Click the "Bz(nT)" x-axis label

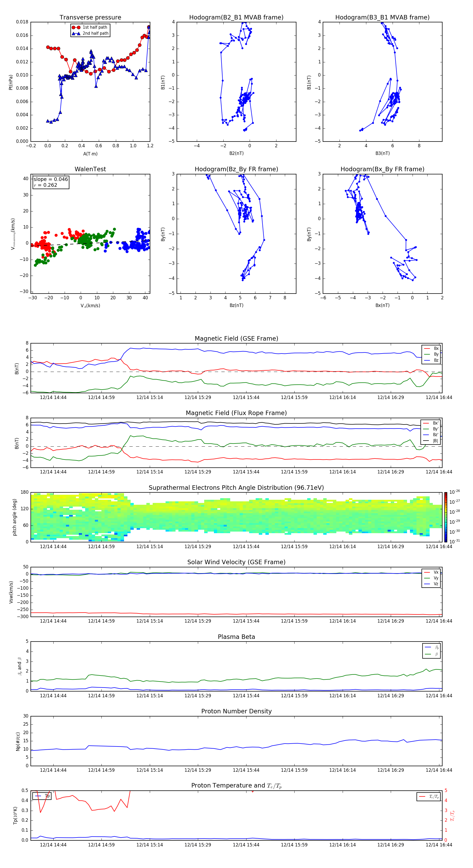coord(236,305)
